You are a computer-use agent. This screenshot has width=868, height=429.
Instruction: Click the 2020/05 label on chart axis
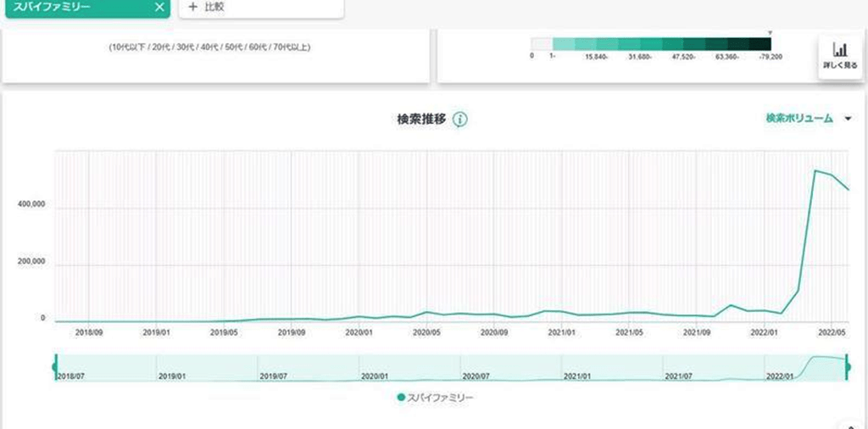pyautogui.click(x=426, y=332)
